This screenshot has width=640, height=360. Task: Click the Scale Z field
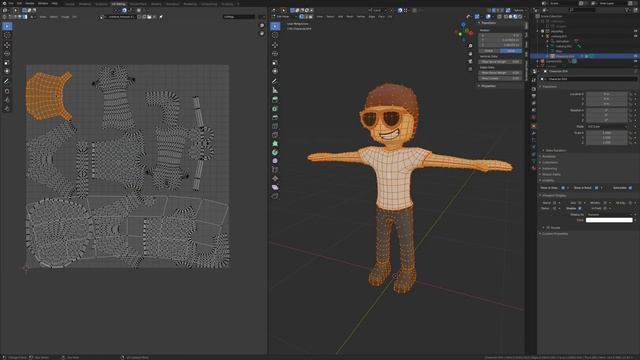(x=607, y=142)
